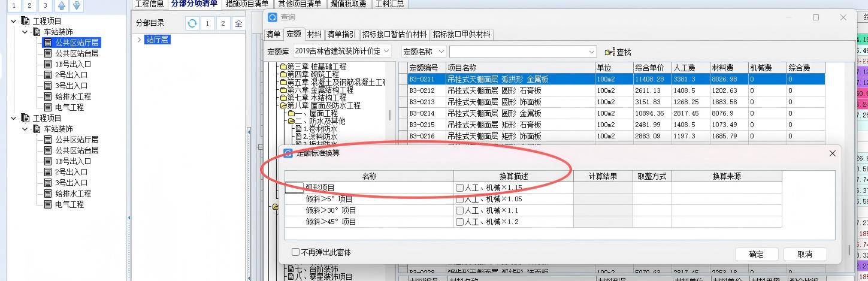Image resolution: width=868 pixels, height=281 pixels.
Task: Click the document icon of 给排水工程
Action: pos(48,96)
